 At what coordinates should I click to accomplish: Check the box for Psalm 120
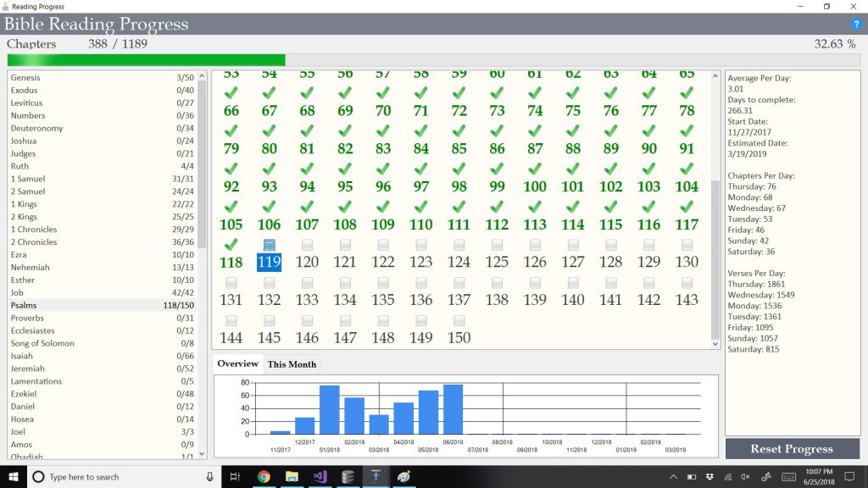coord(307,245)
